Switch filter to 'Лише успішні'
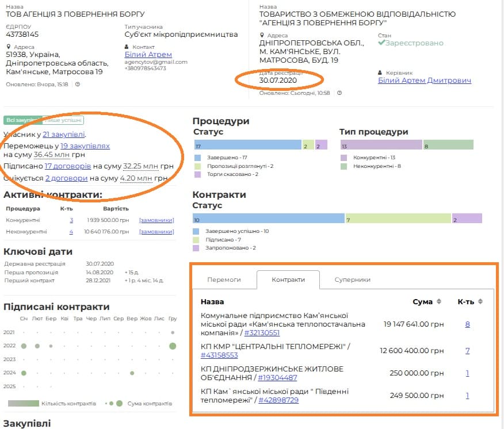 tap(63, 120)
